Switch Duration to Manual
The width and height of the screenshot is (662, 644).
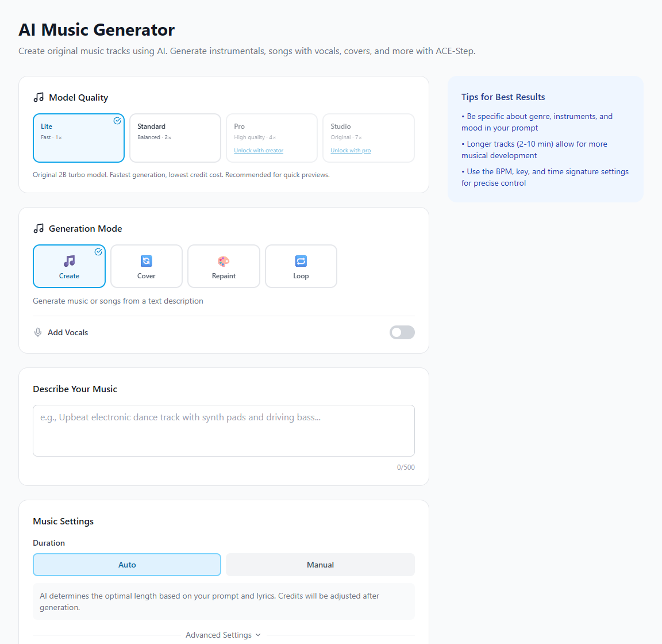(321, 565)
